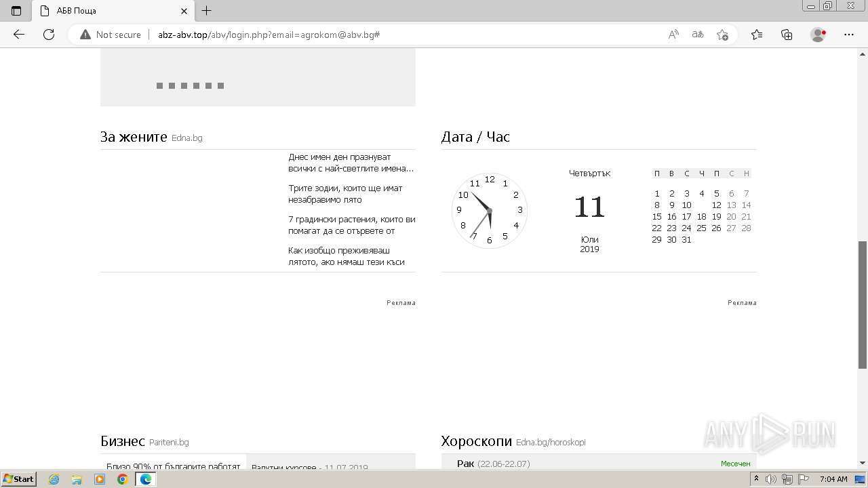
Task: Go back using the browser back arrow
Action: coord(19,35)
